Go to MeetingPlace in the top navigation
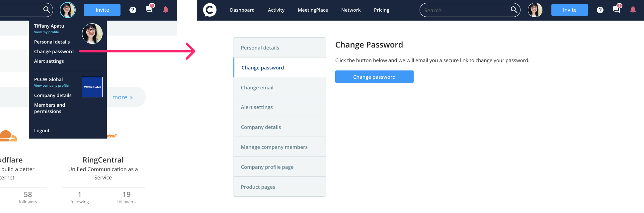 click(x=313, y=10)
